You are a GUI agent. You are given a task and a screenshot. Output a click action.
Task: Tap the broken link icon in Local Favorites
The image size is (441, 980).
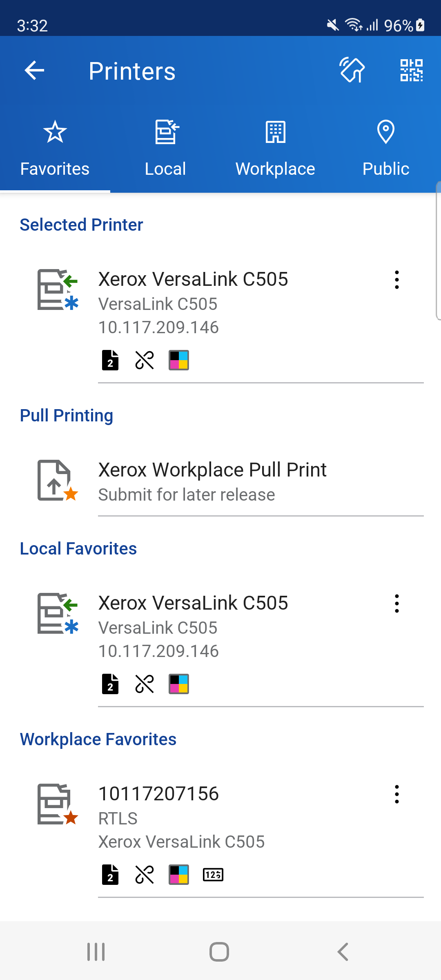click(145, 684)
